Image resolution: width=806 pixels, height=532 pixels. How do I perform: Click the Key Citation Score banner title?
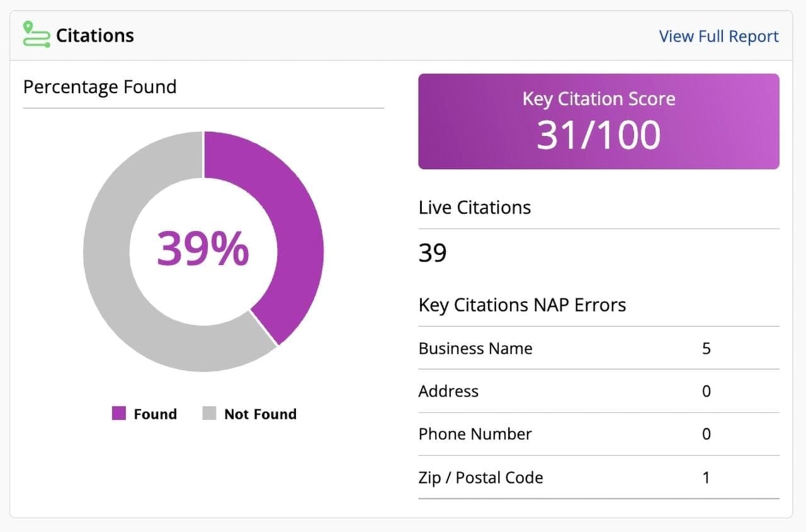tap(598, 99)
